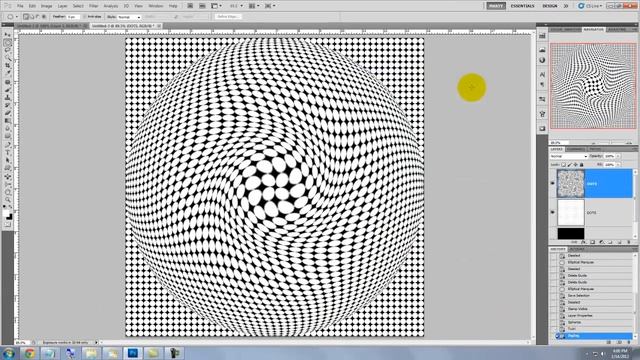Add a layer style (fx) in Layers panel
The image size is (640, 360).
(583, 242)
